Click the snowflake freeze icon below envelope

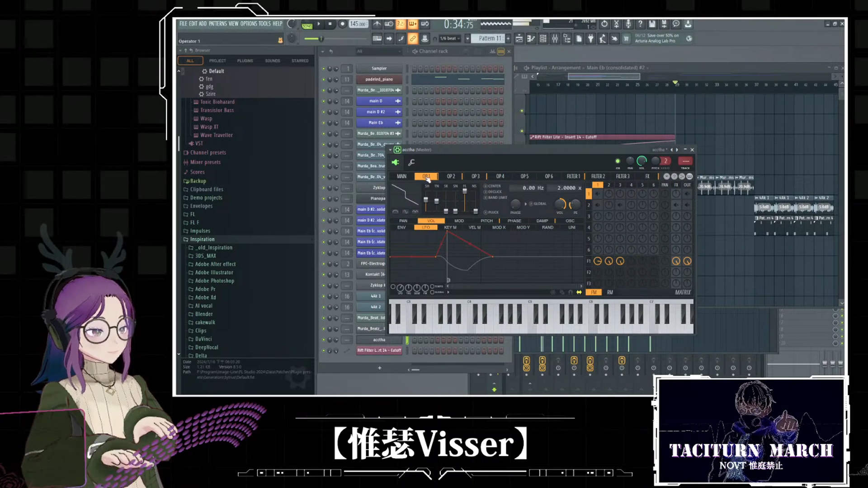coord(552,292)
